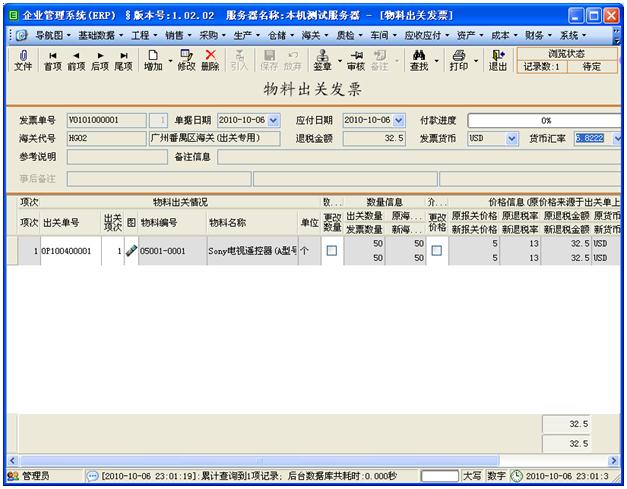Go to 尾项 (last record) icon
This screenshot has width=627, height=489.
pyautogui.click(x=123, y=60)
